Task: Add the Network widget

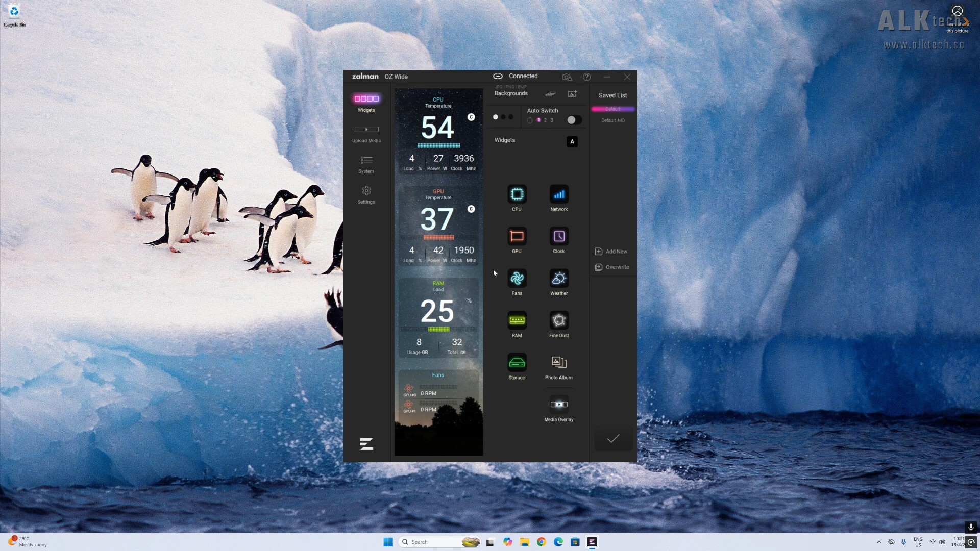Action: tap(559, 194)
